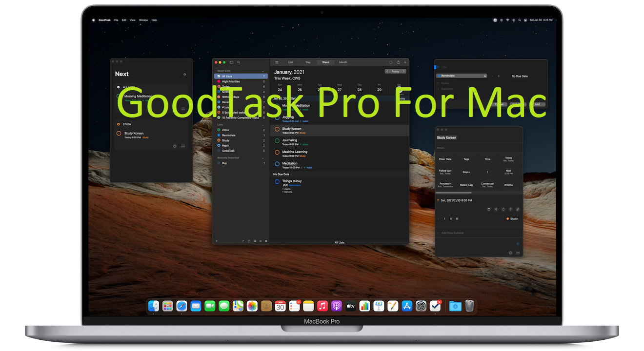Open search with the magnifier icon
Viewport: 644px width, 351px height.
[238, 62]
